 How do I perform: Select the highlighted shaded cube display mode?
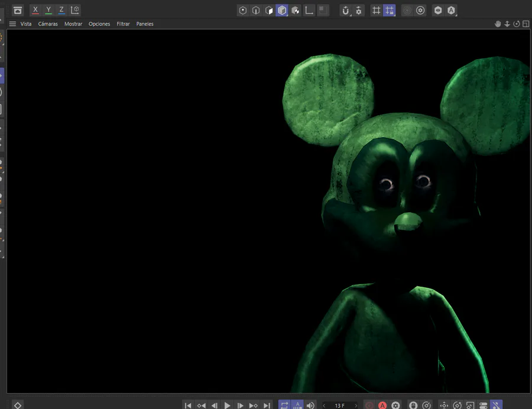pos(282,10)
